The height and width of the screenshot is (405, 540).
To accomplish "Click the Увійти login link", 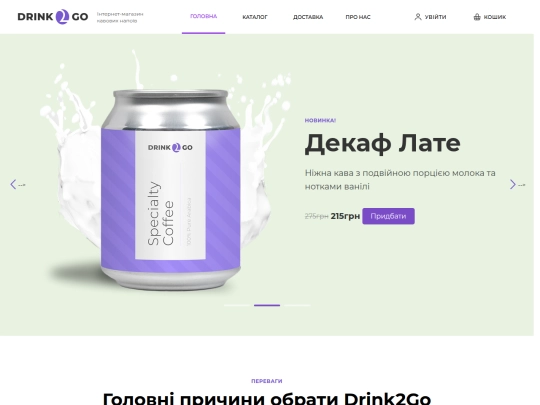I will 430,17.
